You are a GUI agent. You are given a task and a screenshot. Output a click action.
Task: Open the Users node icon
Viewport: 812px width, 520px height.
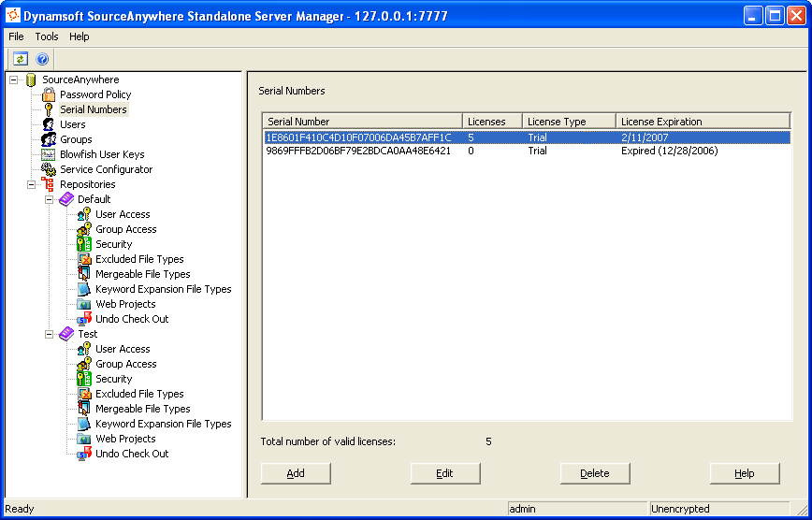[49, 124]
